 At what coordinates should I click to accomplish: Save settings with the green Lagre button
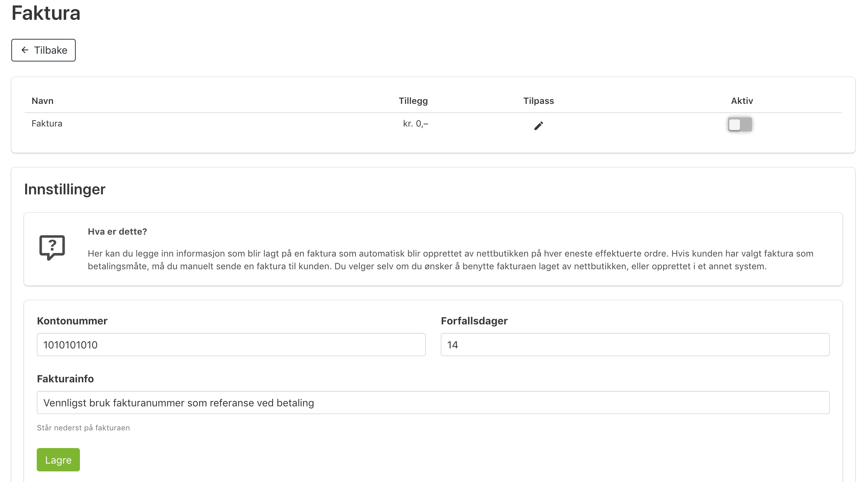point(58,460)
